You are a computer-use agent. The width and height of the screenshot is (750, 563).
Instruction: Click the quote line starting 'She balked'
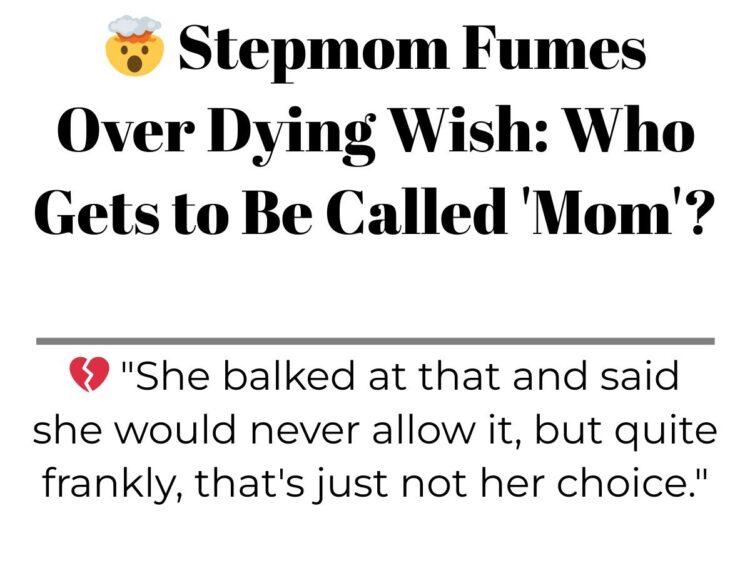pyautogui.click(x=400, y=376)
